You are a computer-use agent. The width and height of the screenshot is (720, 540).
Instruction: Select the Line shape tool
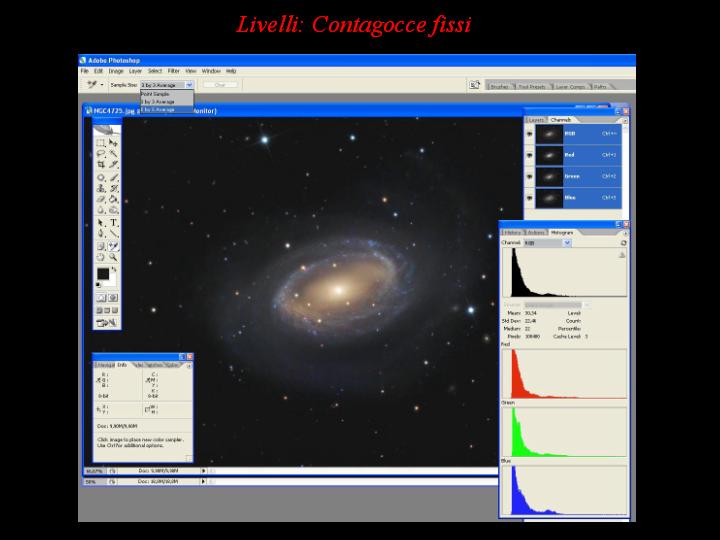click(113, 234)
